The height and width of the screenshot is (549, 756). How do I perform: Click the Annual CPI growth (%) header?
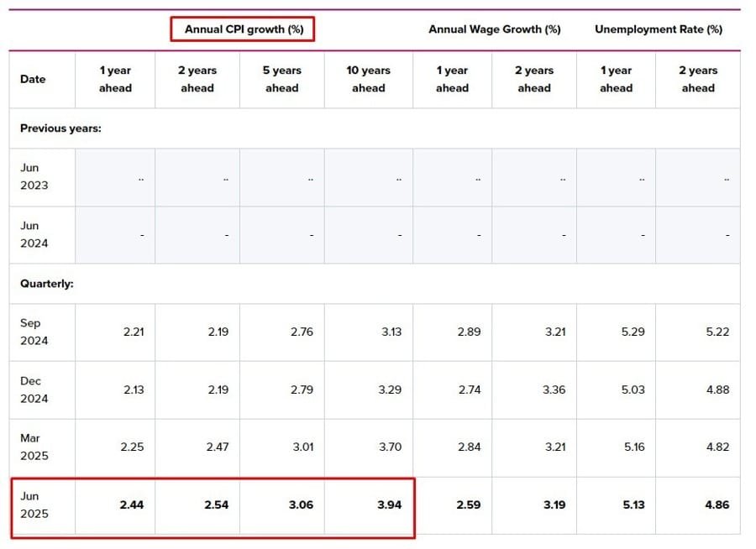[242, 29]
